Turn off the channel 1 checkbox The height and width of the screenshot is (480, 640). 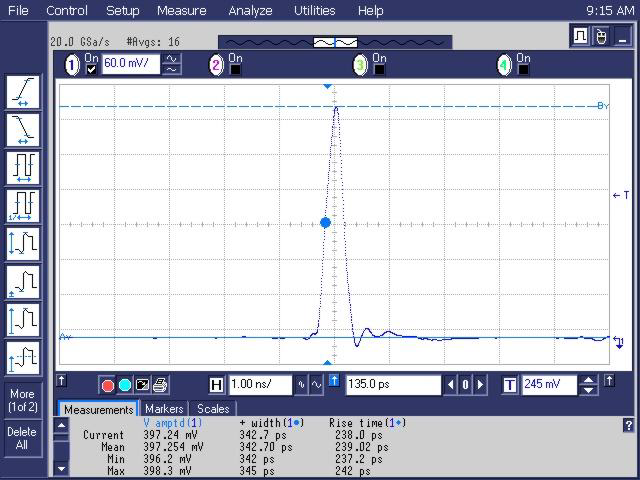(x=92, y=70)
